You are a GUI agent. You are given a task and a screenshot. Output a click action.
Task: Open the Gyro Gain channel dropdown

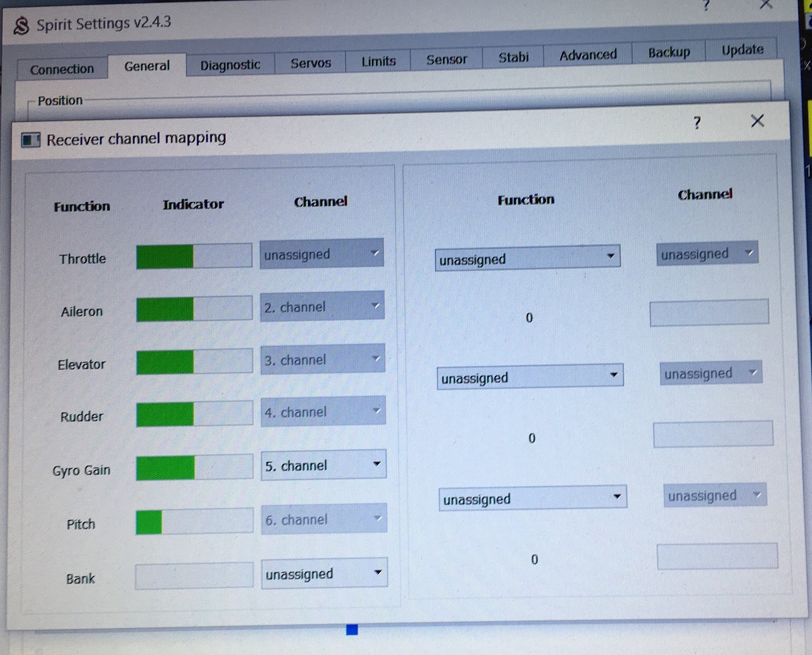(x=323, y=466)
